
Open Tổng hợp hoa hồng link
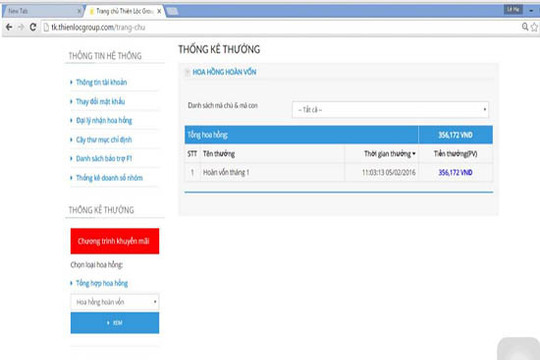102,283
